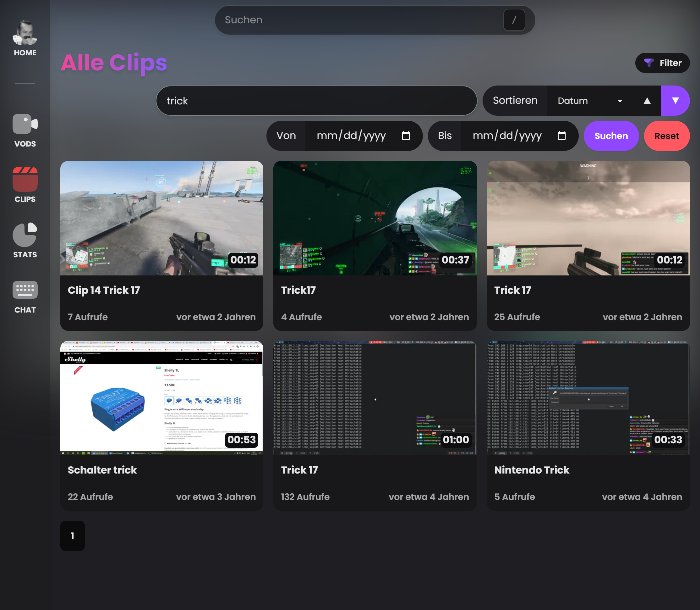Viewport: 700px width, 610px height.
Task: Click the purple Suchen button
Action: (611, 136)
